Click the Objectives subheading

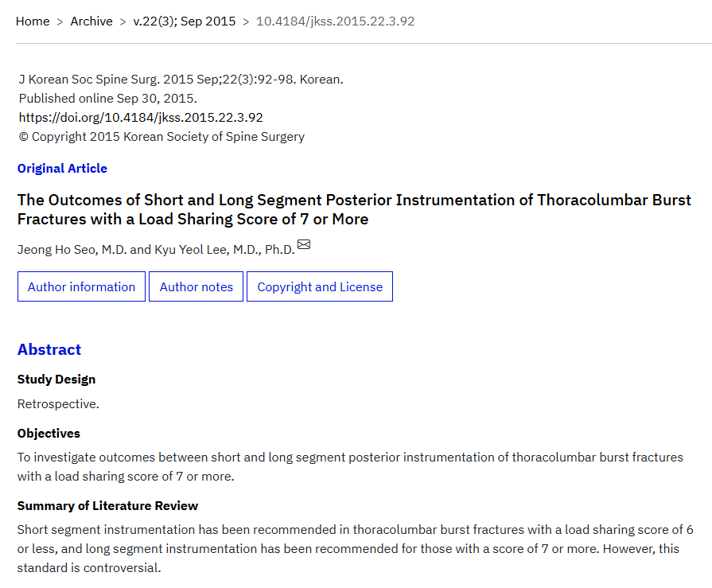click(x=49, y=434)
